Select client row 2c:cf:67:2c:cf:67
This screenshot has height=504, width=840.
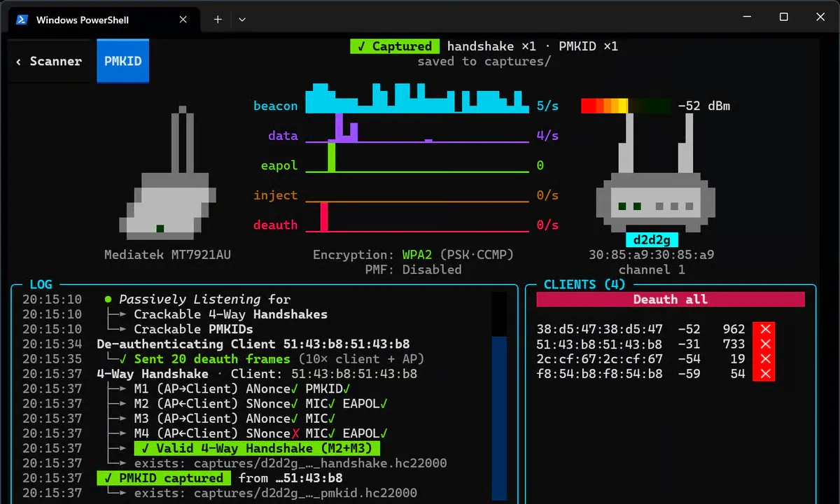(656, 359)
